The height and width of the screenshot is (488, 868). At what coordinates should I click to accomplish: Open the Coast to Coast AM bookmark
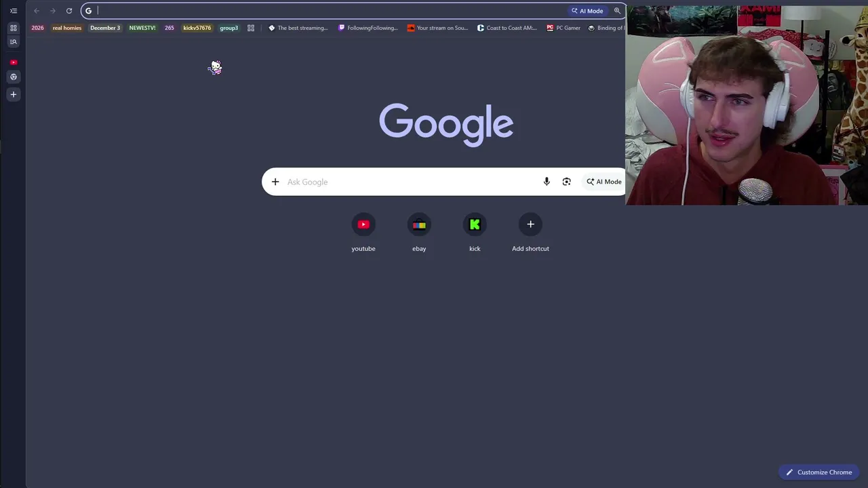507,28
